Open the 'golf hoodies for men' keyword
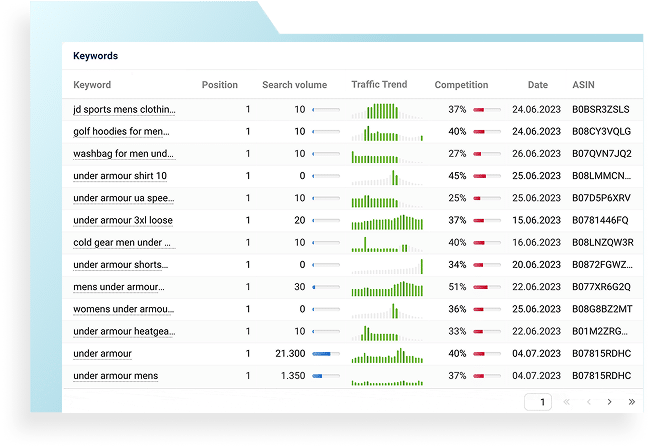The width and height of the screenshot is (650, 448). tap(121, 131)
